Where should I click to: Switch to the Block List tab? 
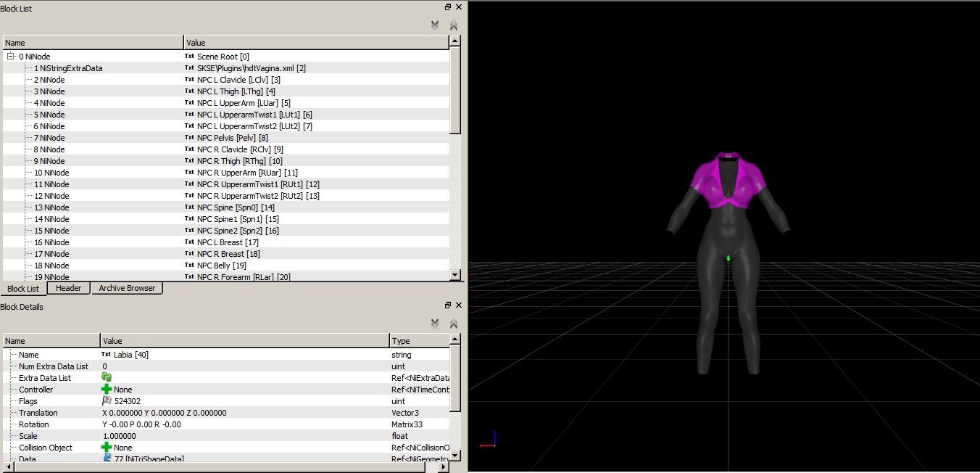(x=23, y=289)
